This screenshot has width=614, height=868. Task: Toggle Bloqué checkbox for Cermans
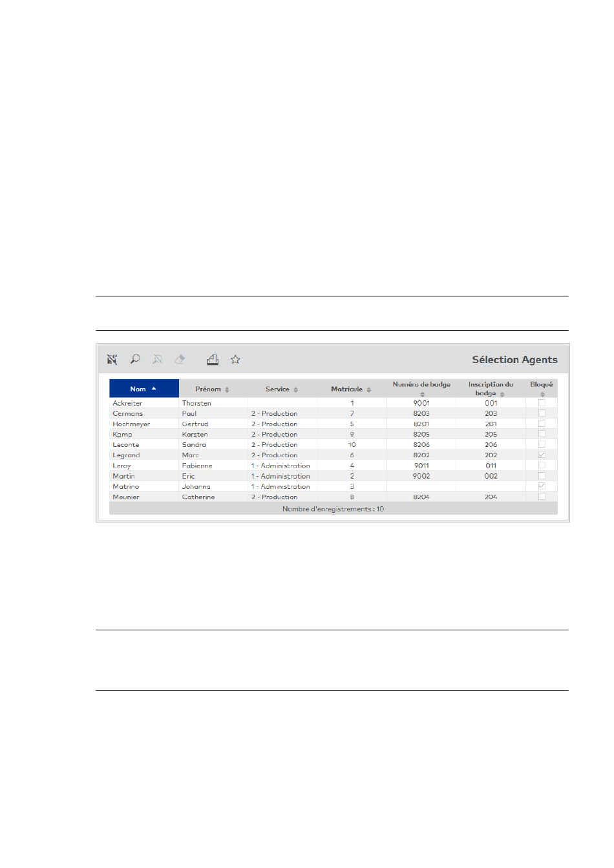(542, 413)
